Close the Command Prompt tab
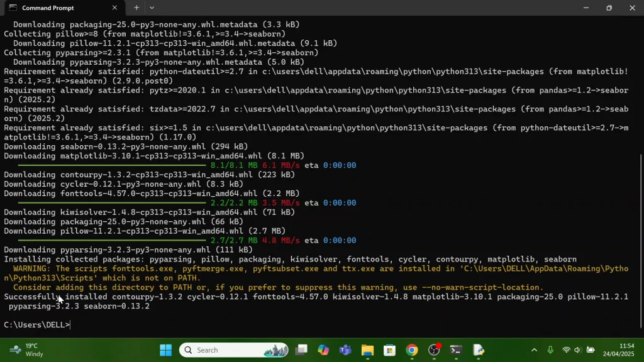The height and width of the screenshot is (362, 644). pyautogui.click(x=114, y=8)
